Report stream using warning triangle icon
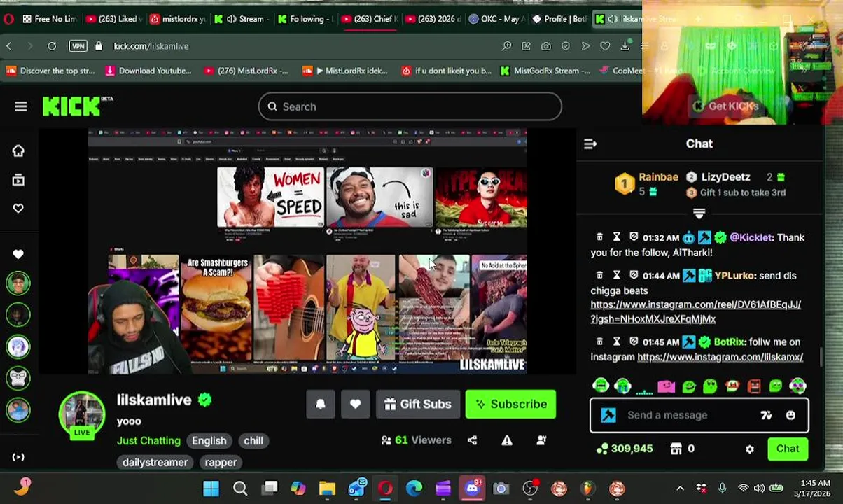Image resolution: width=843 pixels, height=504 pixels. [507, 440]
